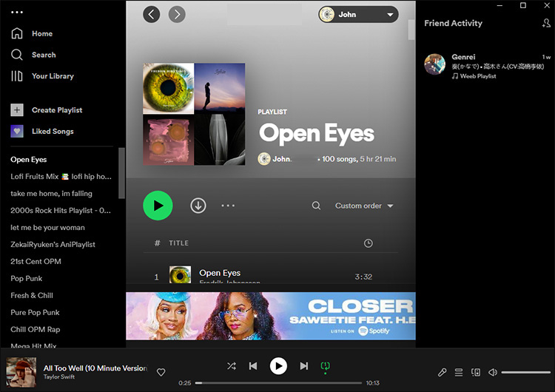The height and width of the screenshot is (392, 555).
Task: Click Genrei's name in Friend Activity
Action: point(463,57)
